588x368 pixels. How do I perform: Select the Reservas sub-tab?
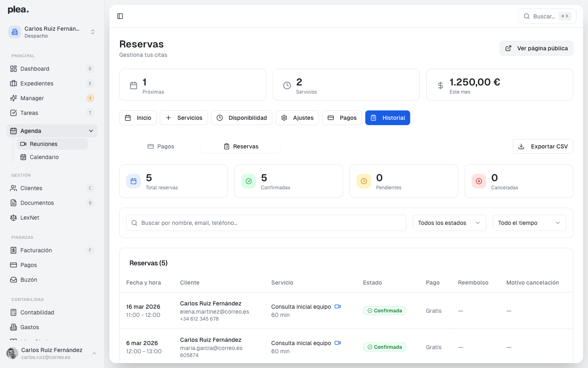[x=241, y=146]
